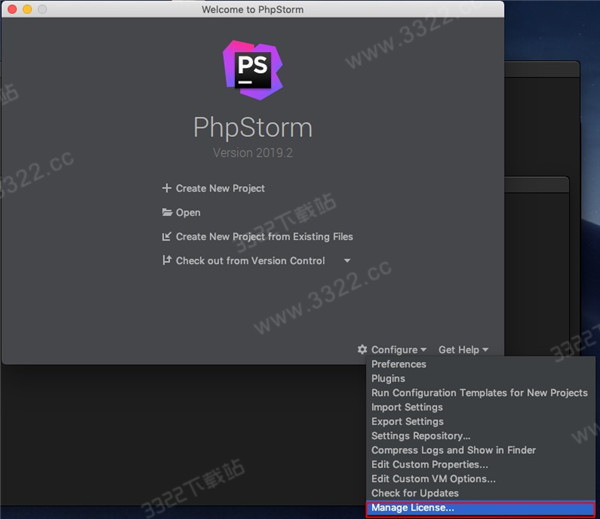
Task: Select Compress Logs and Show in Finder
Action: 481,450
